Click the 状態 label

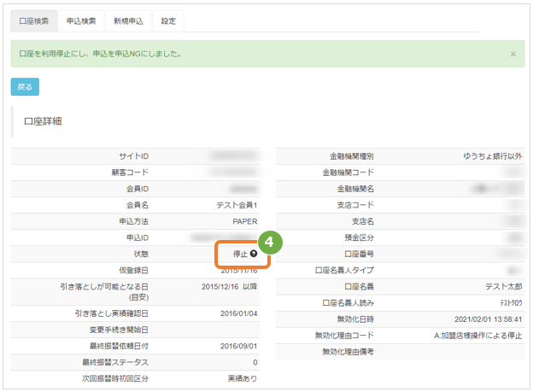click(x=141, y=254)
